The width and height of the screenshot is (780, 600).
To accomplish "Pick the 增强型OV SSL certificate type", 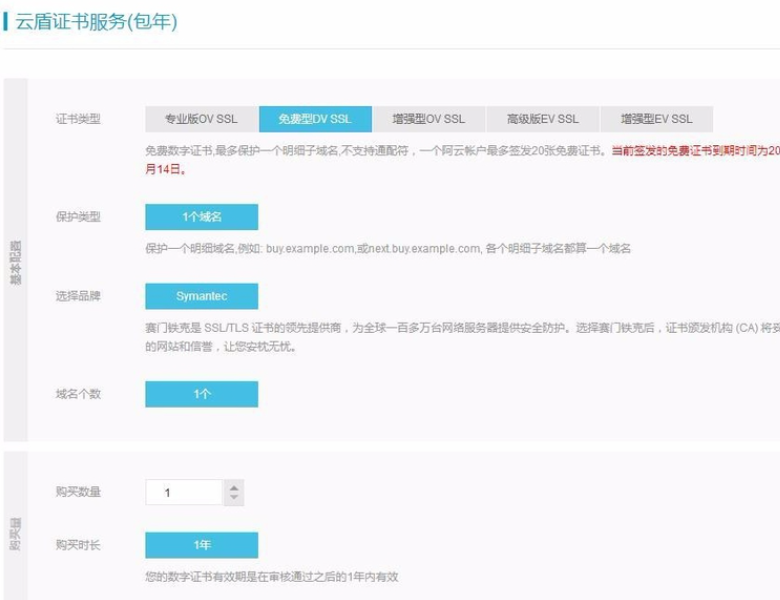I will point(428,119).
